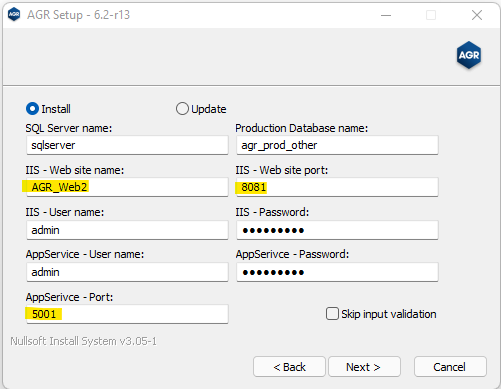Click the AppSerivce Port field
This screenshot has width=501, height=389.
pos(127,314)
